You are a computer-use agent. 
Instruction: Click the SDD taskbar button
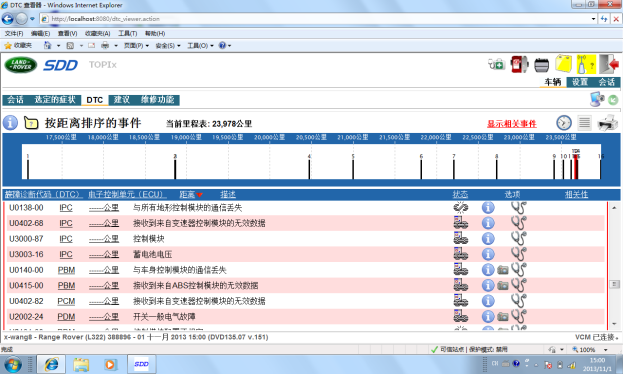click(141, 364)
